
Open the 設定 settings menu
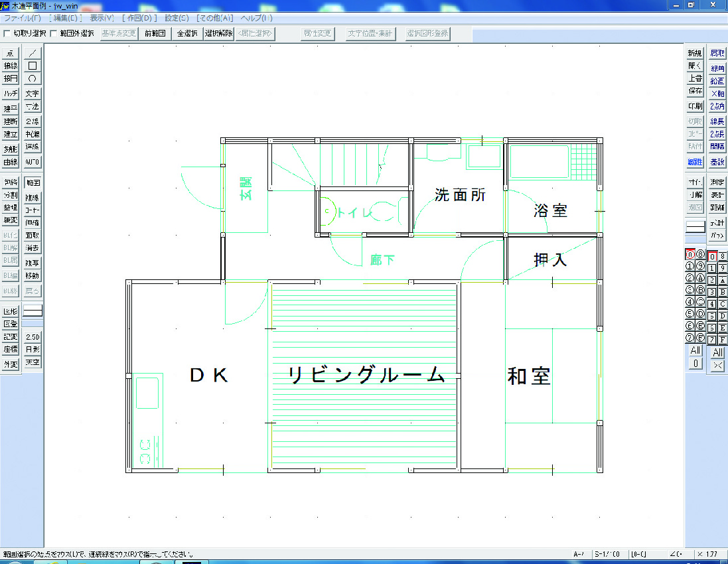point(176,18)
